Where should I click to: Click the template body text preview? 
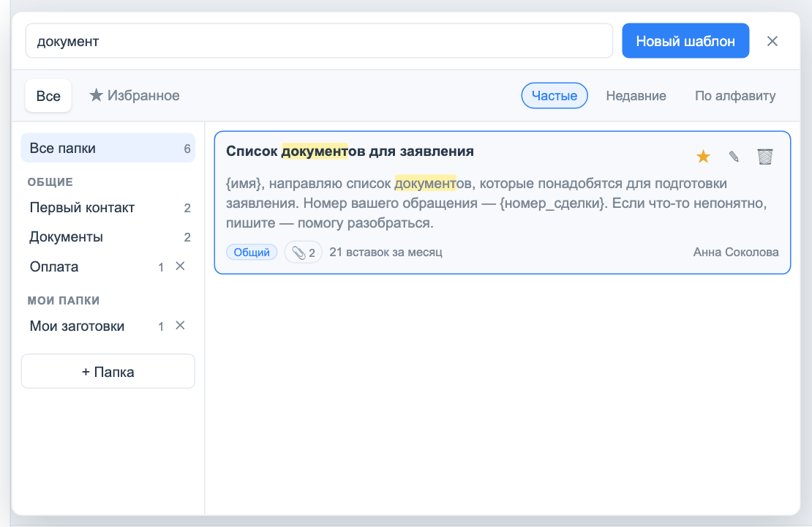[x=496, y=203]
